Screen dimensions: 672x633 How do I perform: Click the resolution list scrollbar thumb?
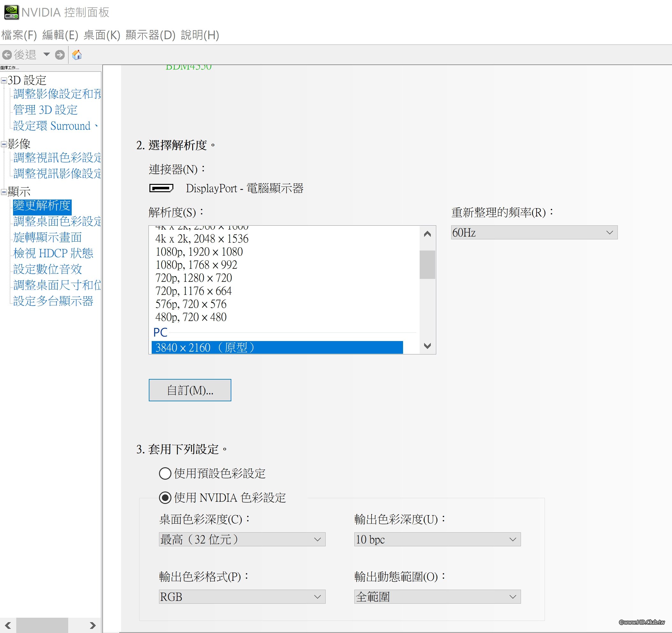coord(427,265)
